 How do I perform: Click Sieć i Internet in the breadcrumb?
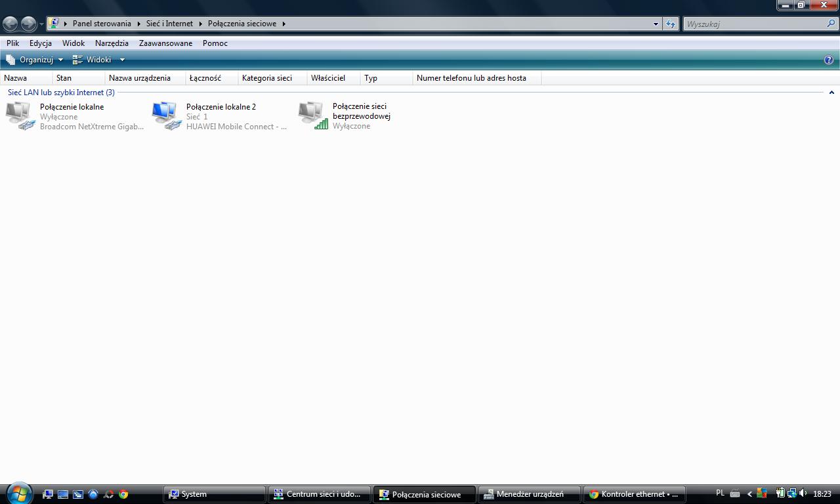(169, 24)
